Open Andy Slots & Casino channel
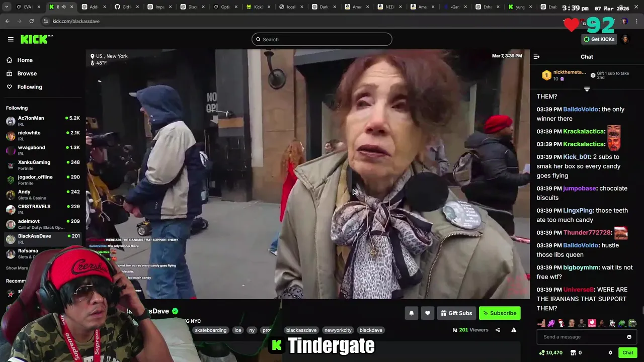Viewport: 644px width, 362px height. coord(43,195)
